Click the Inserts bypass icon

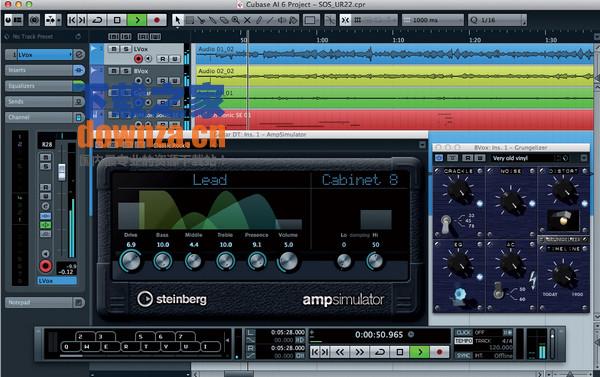78,70
